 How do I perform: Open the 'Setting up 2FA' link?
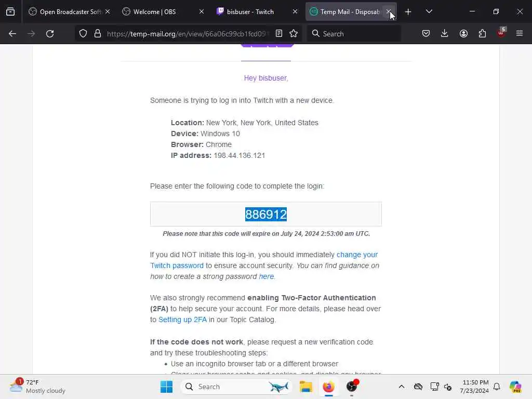pyautogui.click(x=182, y=320)
